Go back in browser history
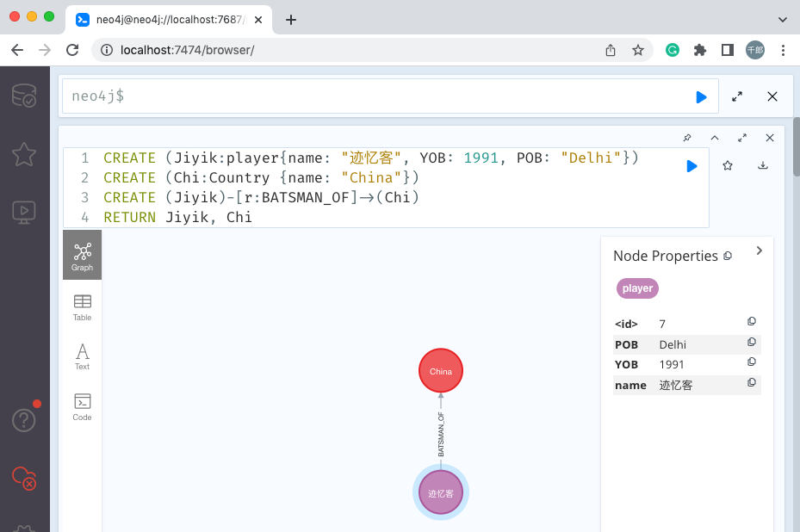The image size is (800, 532). click(17, 50)
